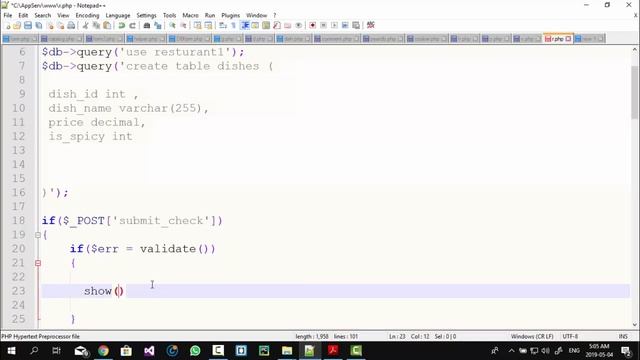This screenshot has width=640, height=360.
Task: Click line number 16 in margin
Action: coord(18,192)
